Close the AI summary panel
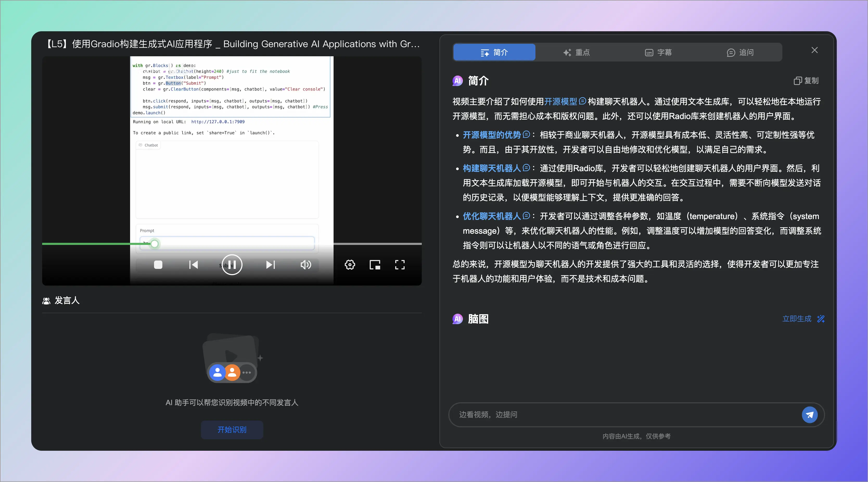The image size is (868, 482). pos(814,50)
